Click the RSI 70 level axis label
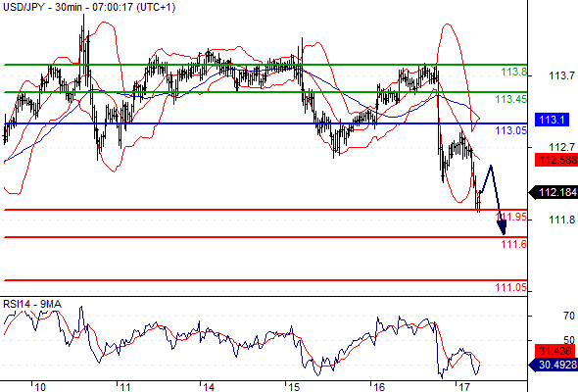The width and height of the screenshot is (578, 392). pyautogui.click(x=569, y=316)
